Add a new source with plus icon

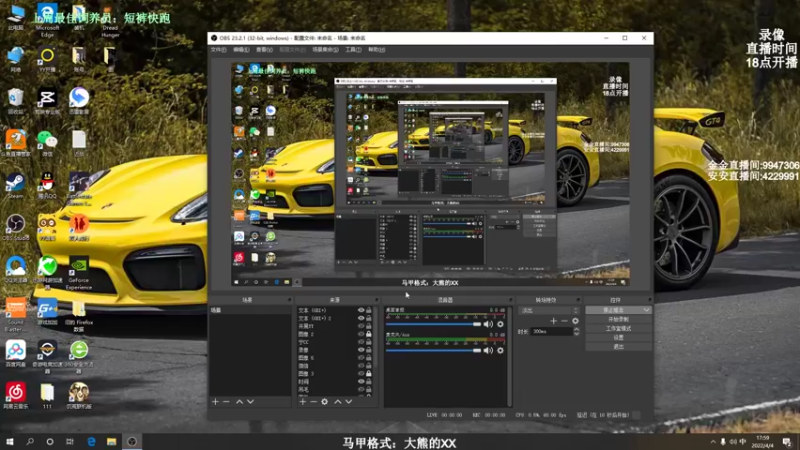click(302, 401)
